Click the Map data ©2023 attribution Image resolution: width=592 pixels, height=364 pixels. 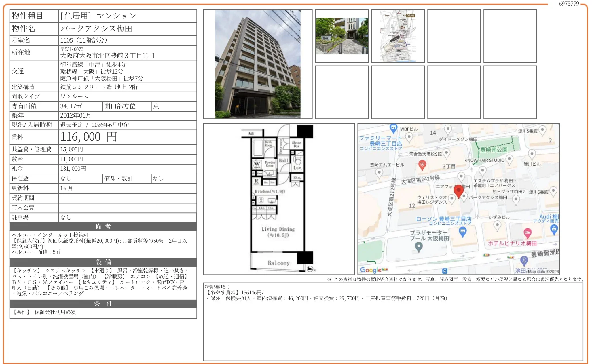[543, 272]
